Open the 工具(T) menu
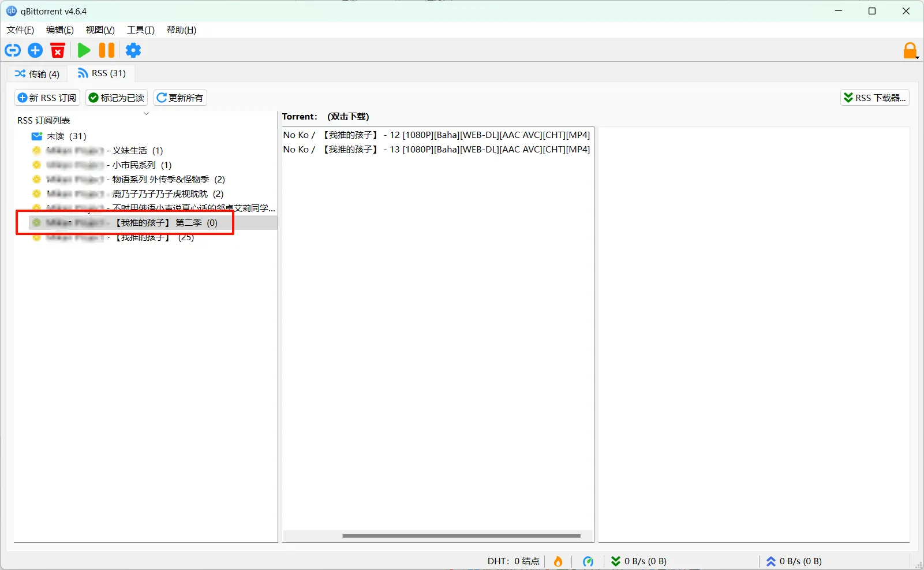The width and height of the screenshot is (924, 570). 141,30
